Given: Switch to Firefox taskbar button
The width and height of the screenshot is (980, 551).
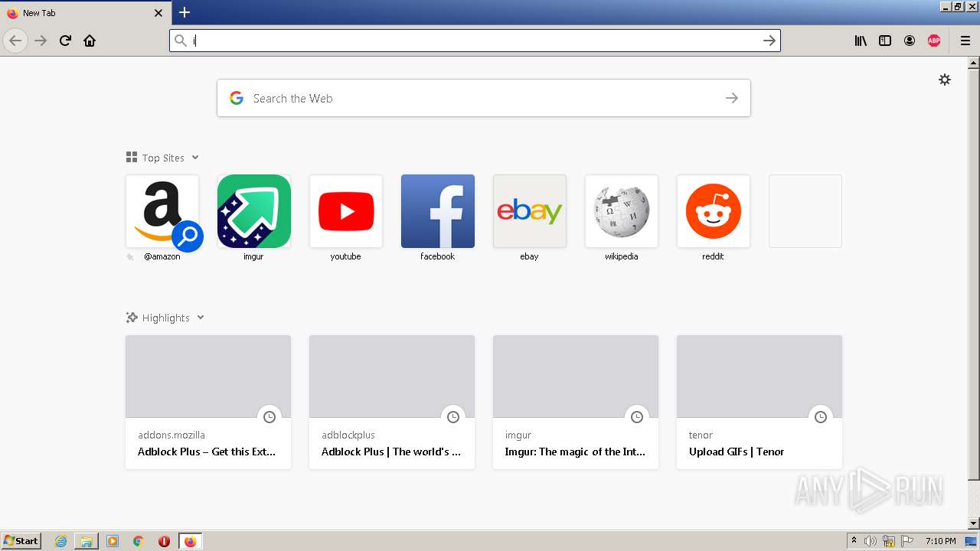Looking at the screenshot, I should [190, 541].
